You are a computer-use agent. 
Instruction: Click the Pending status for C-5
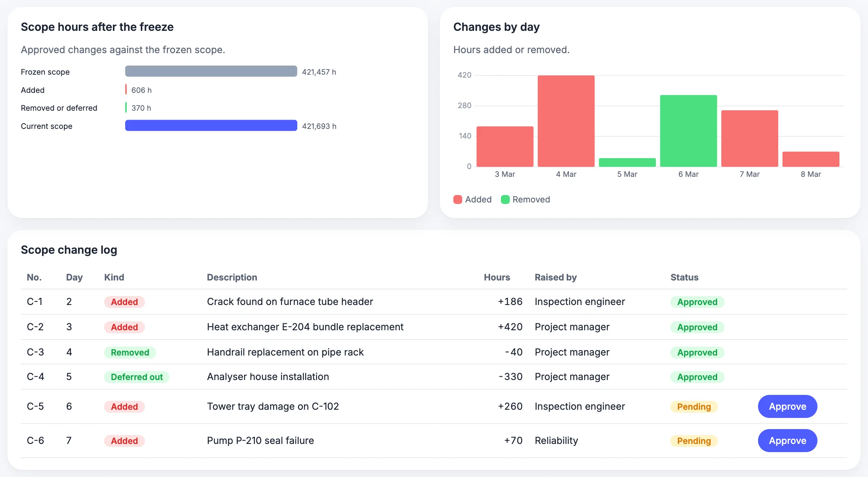(694, 407)
